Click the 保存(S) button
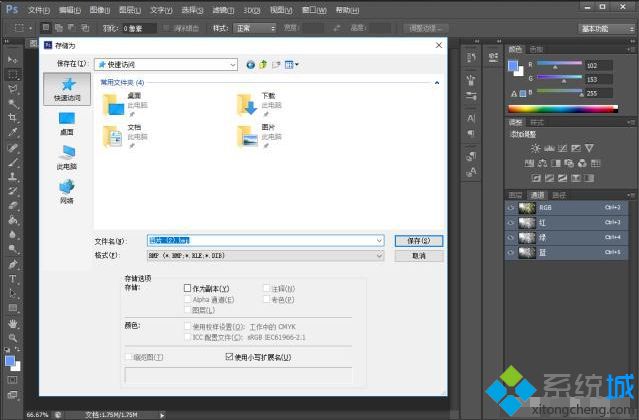This screenshot has width=639, height=420. tap(419, 241)
